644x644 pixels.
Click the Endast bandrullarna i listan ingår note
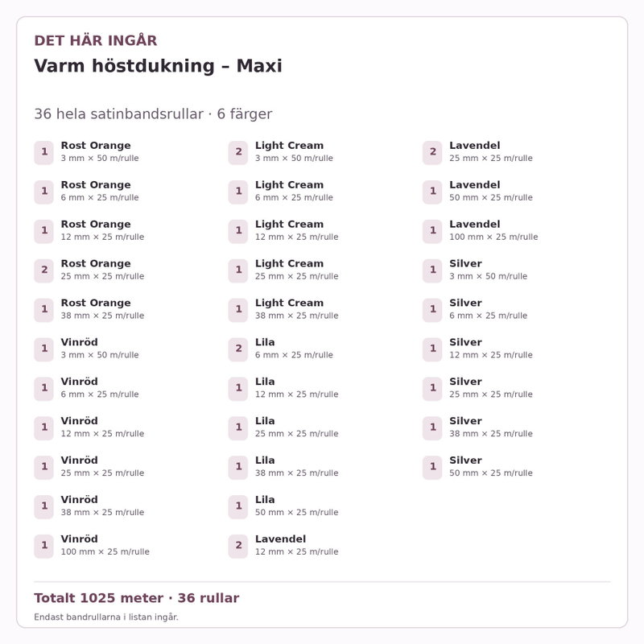(106, 617)
